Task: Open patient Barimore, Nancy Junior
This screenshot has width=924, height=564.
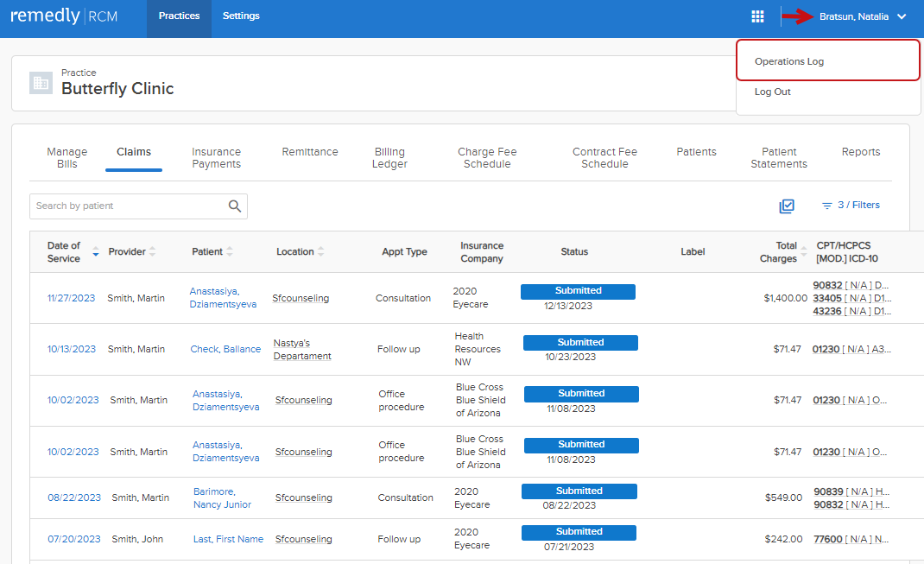Action: (222, 498)
